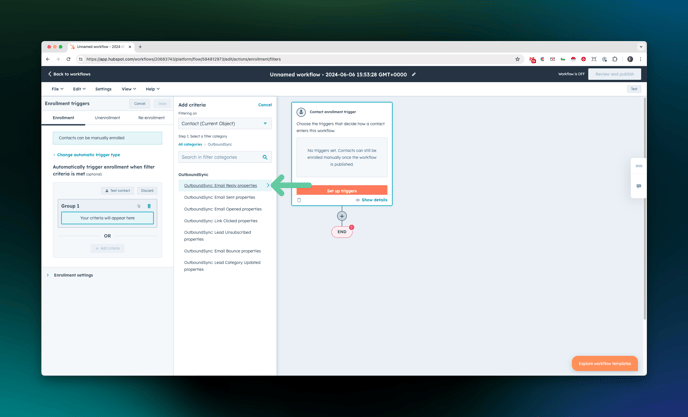Reload the page

coord(68,59)
